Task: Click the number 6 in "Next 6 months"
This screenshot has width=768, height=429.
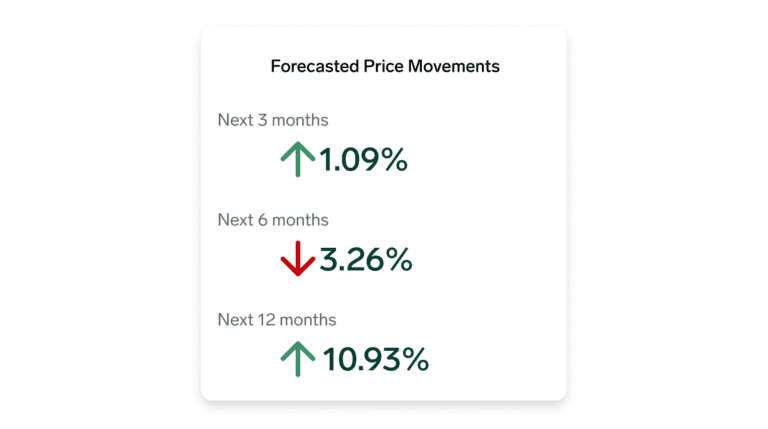Action: click(263, 220)
